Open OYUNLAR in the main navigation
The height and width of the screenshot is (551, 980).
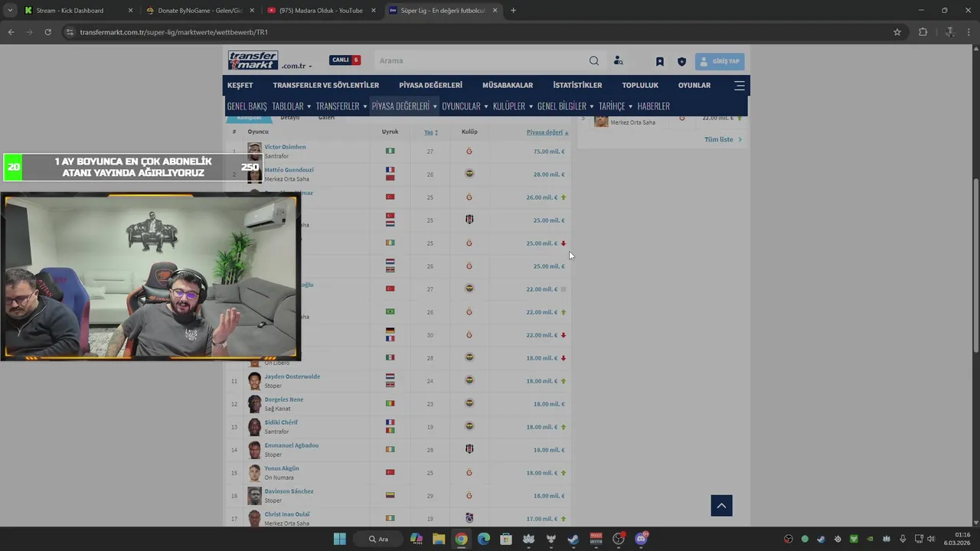694,85
